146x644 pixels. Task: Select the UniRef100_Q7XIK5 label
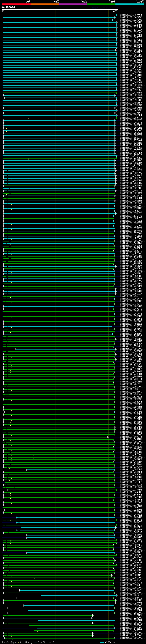(131, 60)
